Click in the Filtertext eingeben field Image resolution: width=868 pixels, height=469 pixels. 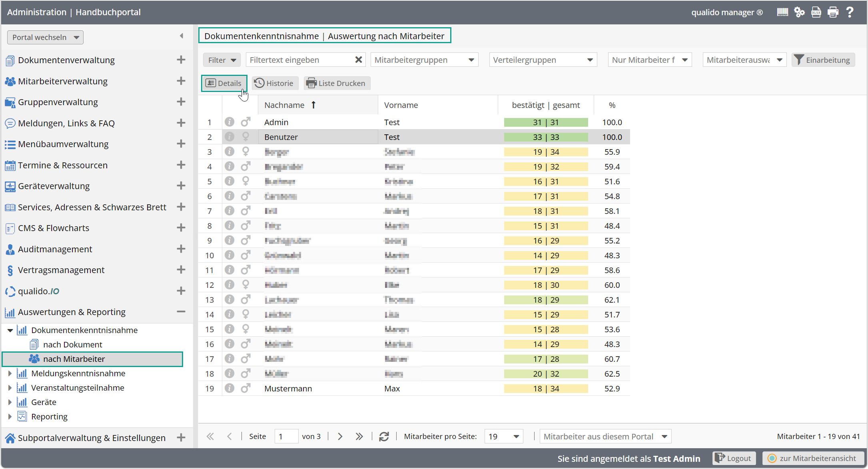[300, 60]
